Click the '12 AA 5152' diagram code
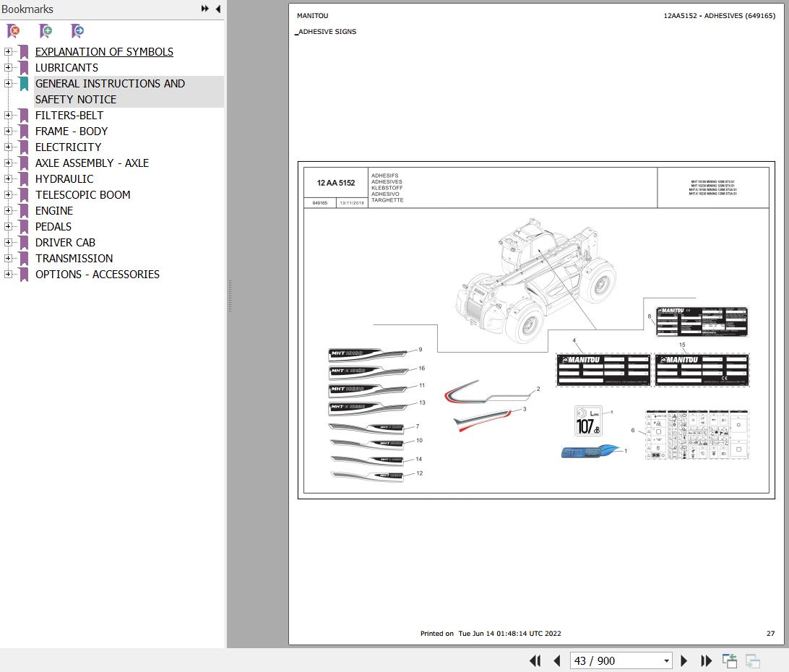Screen dimensions: 789x672 pos(336,183)
